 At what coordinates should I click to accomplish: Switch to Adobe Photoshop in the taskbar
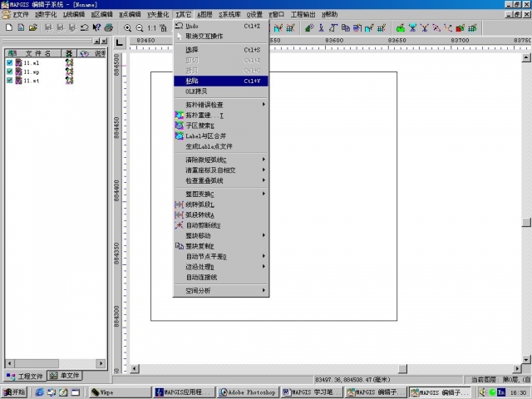(x=248, y=392)
